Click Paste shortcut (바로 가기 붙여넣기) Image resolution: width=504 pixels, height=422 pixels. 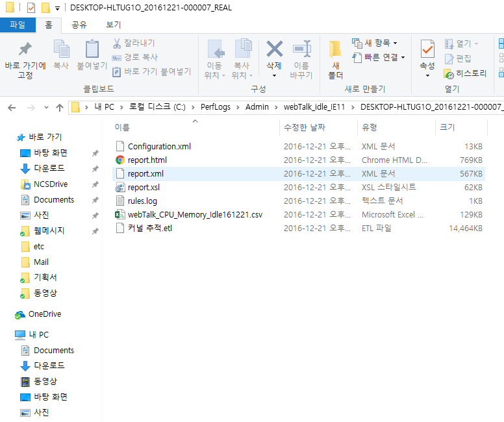tap(152, 71)
